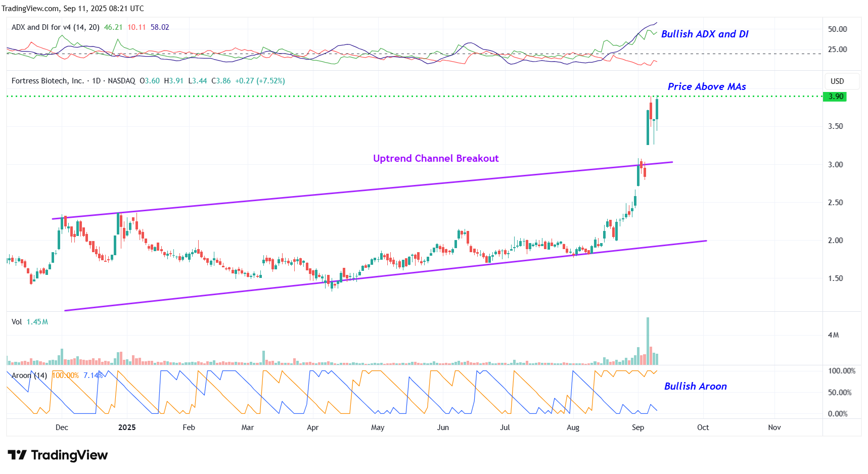This screenshot has width=868, height=474.
Task: Click the 50.00 ADX scale label
Action: pyautogui.click(x=838, y=29)
